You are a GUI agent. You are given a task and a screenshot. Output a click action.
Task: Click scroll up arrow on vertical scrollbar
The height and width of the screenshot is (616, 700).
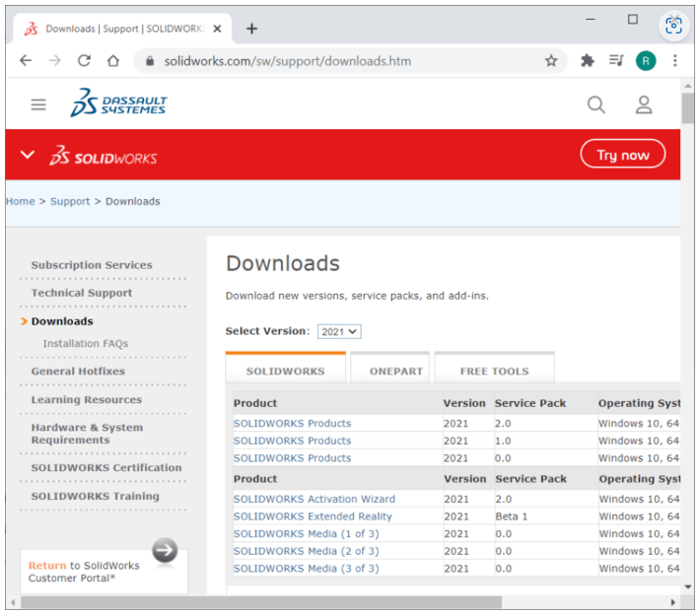(688, 86)
